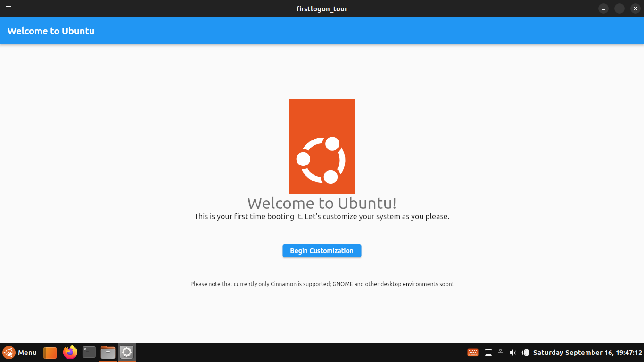Select the firstlogon_tour gear icon in the taskbar
This screenshot has height=362, width=644.
click(x=127, y=352)
